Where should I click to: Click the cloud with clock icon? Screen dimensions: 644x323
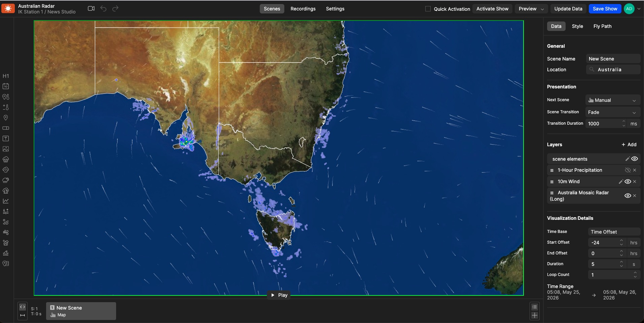[x=6, y=170]
